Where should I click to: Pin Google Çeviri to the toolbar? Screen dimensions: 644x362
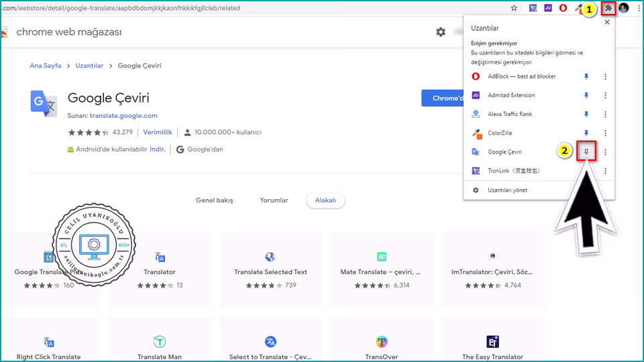tap(586, 152)
